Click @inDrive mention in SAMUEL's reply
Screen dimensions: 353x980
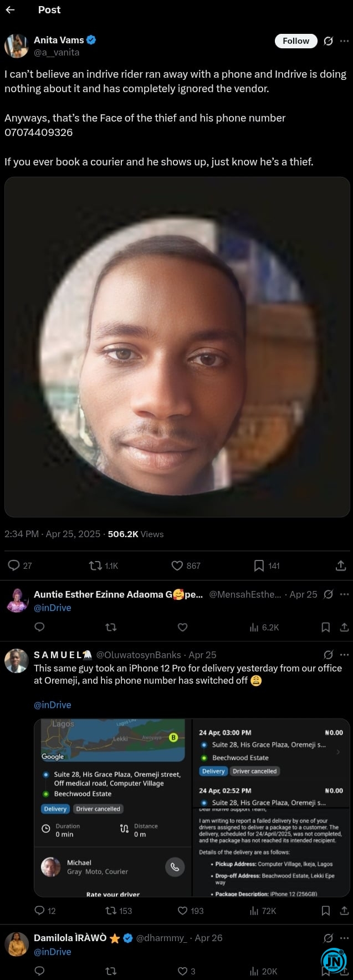(x=53, y=705)
